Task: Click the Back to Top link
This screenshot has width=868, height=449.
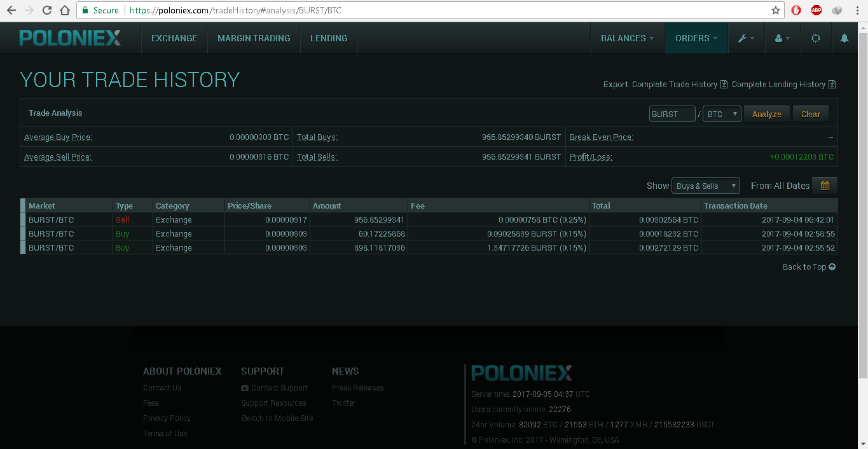Action: coord(804,267)
